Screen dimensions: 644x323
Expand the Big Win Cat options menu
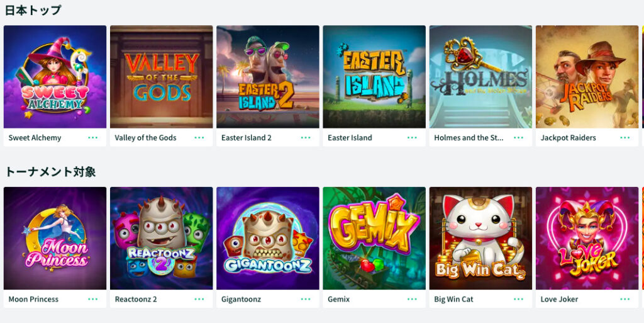pyautogui.click(x=518, y=299)
